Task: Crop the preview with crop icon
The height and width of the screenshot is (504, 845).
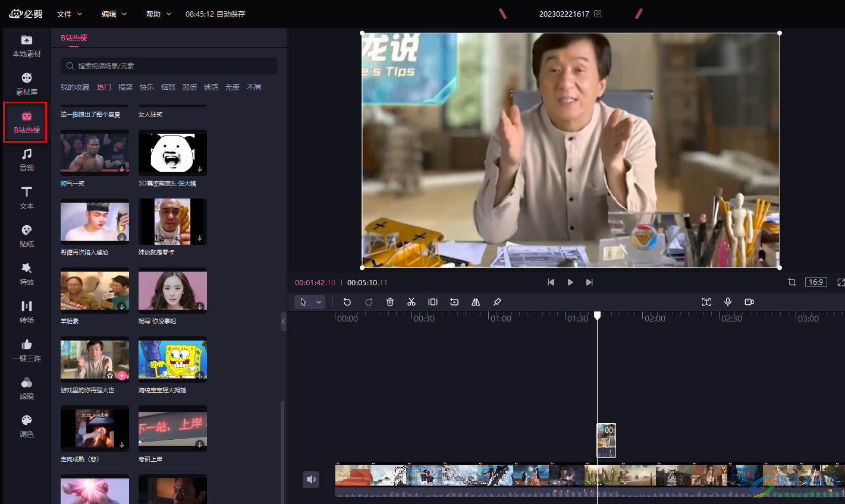Action: point(792,282)
